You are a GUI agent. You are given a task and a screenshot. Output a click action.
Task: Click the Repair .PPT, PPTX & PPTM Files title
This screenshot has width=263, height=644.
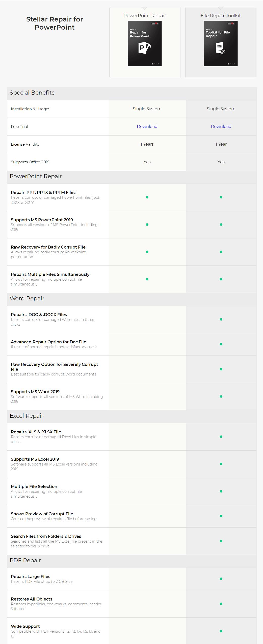coord(43,192)
